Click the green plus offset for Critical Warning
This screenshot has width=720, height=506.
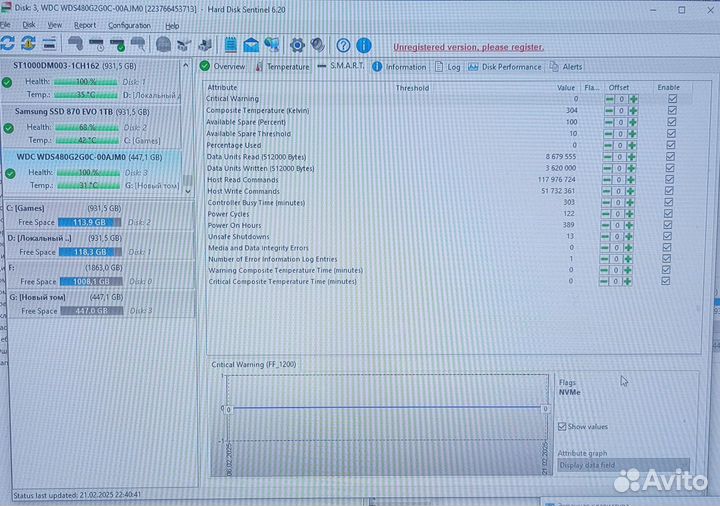point(634,99)
